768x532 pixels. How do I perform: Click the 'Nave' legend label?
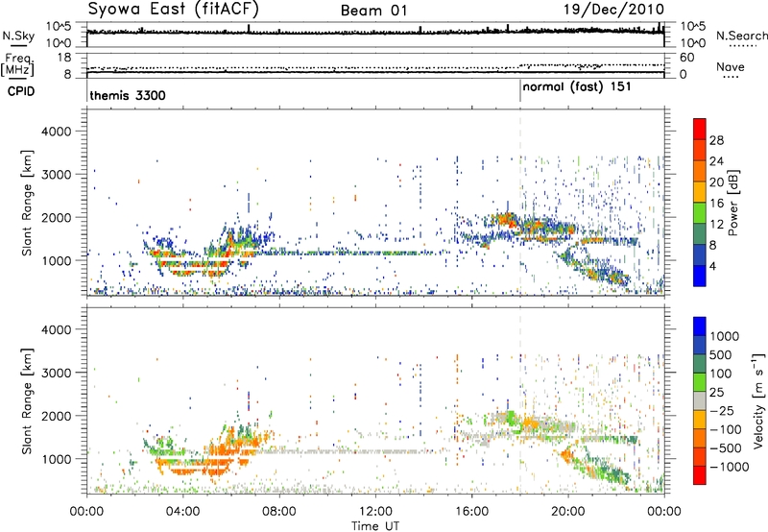731,67
